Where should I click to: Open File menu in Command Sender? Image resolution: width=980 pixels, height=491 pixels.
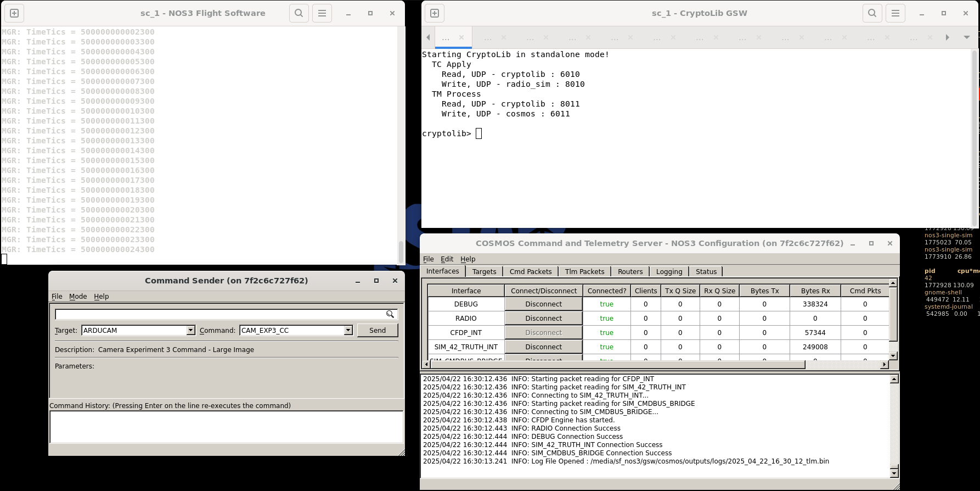point(57,296)
